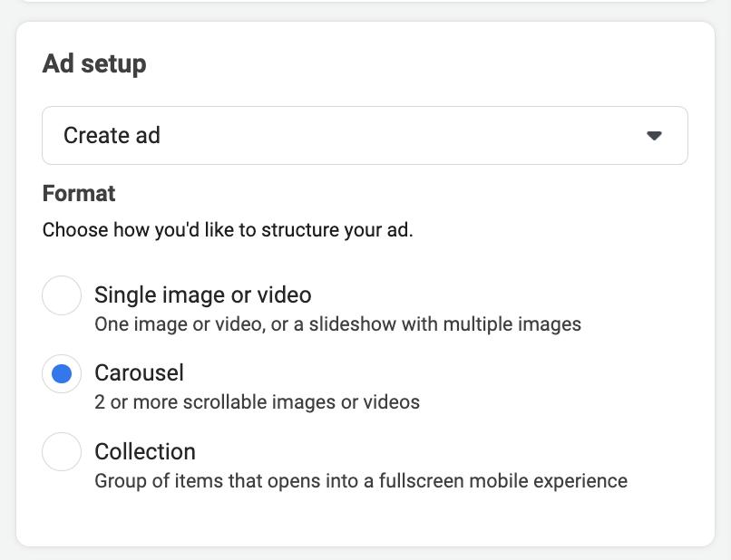Click the 'Create ad' text in combo box
The image size is (731, 560).
pyautogui.click(x=112, y=136)
